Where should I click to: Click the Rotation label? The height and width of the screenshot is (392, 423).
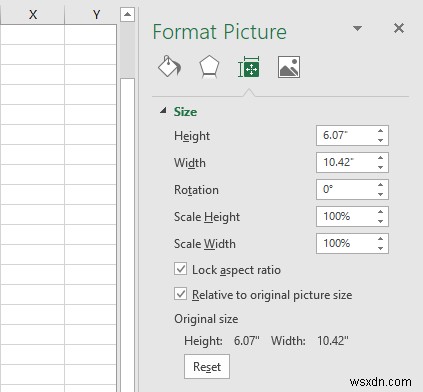196,190
